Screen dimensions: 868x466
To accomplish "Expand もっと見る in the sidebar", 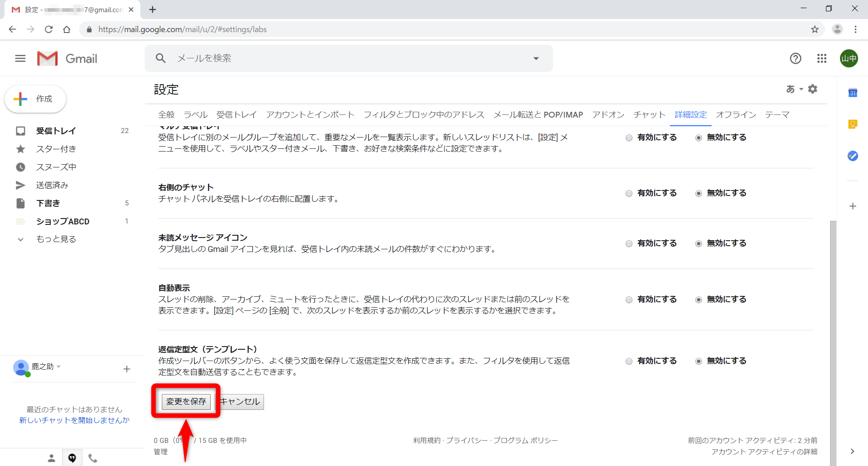I will pos(56,239).
